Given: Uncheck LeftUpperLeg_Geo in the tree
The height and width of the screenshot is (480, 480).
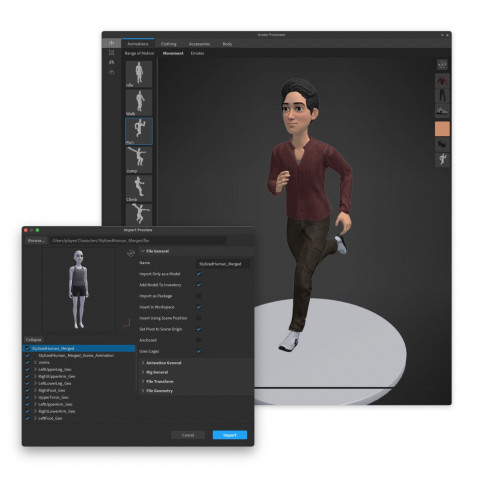Looking at the screenshot, I should point(27,369).
